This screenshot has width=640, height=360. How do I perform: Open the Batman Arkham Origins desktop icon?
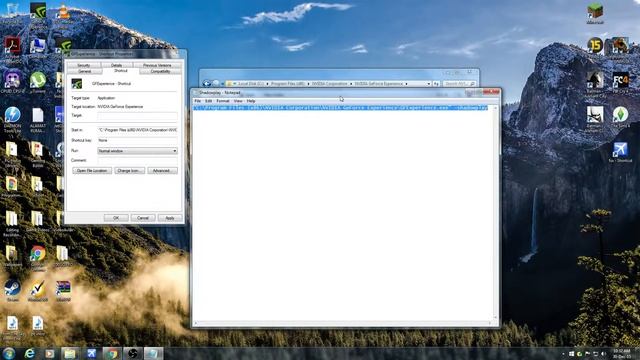tap(595, 115)
